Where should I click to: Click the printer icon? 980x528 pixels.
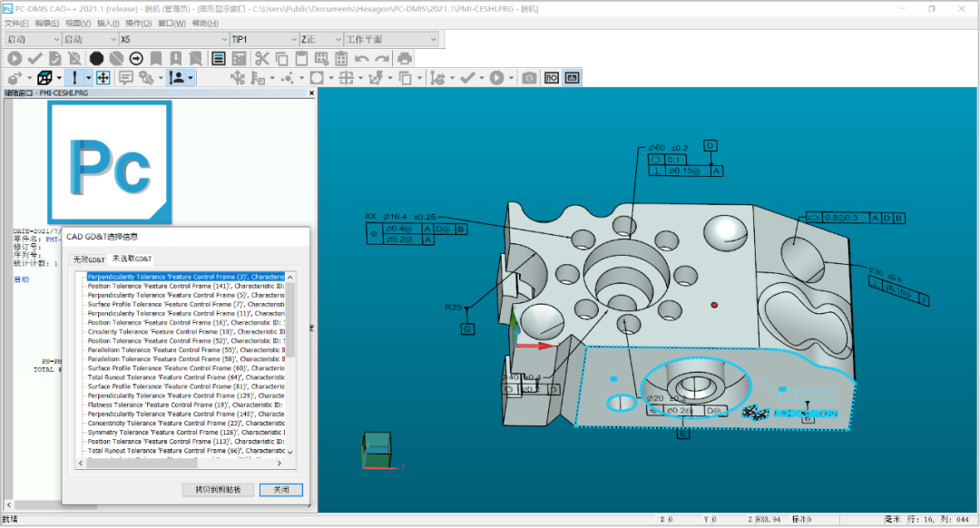tap(405, 59)
